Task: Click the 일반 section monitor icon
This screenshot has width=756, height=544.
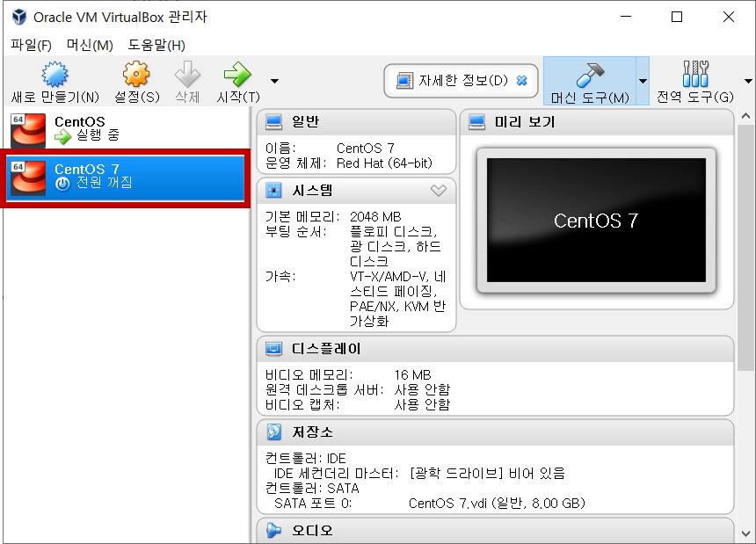Action: pyautogui.click(x=274, y=122)
